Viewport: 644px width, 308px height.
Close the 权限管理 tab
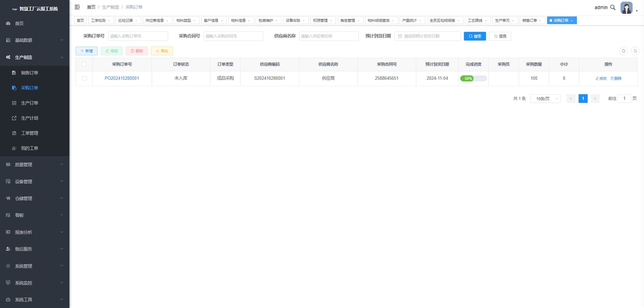click(x=331, y=21)
